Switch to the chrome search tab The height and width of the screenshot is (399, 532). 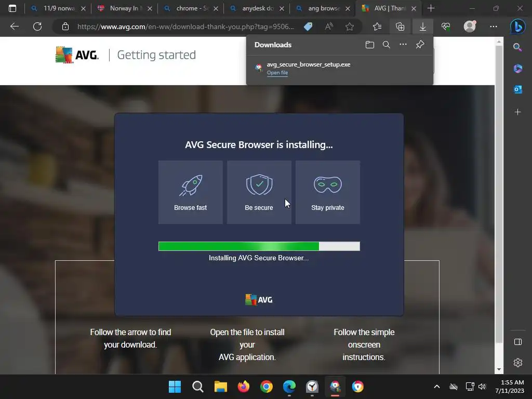[191, 8]
